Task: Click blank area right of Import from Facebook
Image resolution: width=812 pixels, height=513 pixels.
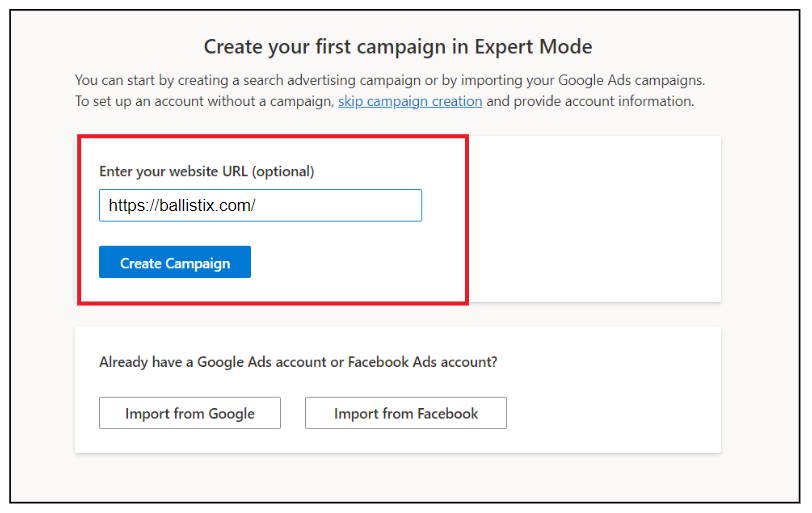Action: point(610,413)
